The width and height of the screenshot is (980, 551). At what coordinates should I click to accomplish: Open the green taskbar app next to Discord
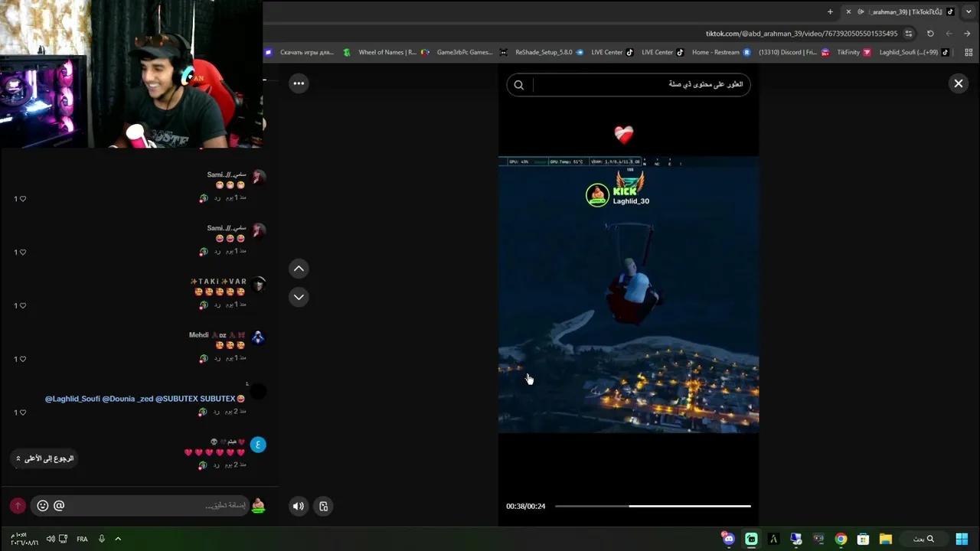[x=751, y=539]
